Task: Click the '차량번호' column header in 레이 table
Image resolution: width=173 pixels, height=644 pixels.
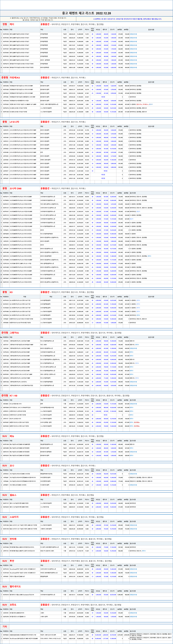Action: click(6, 30)
